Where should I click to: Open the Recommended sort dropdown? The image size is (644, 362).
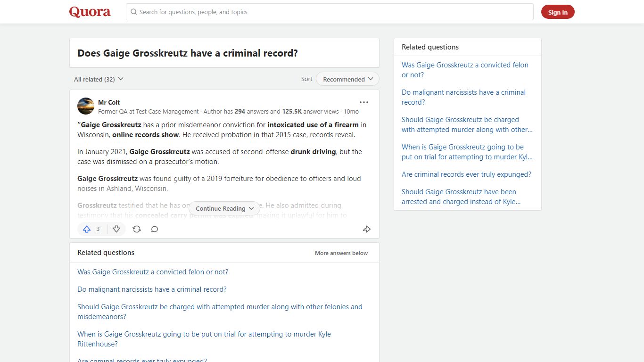(347, 79)
